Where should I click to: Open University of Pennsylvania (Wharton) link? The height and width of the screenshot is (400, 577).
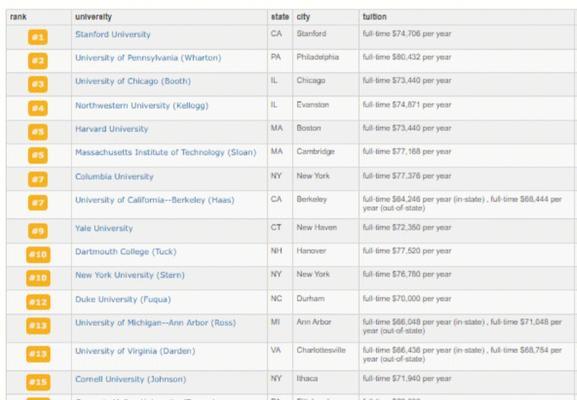click(148, 58)
